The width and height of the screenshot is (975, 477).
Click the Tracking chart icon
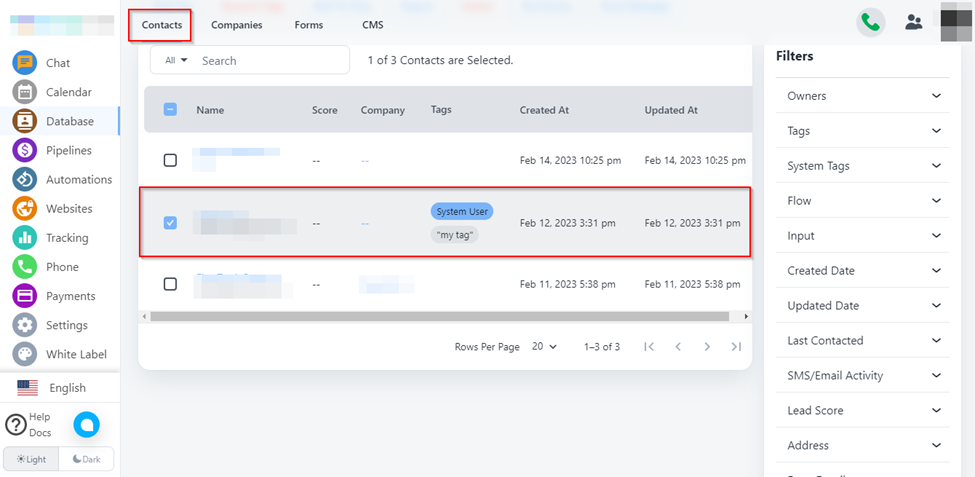tap(25, 237)
